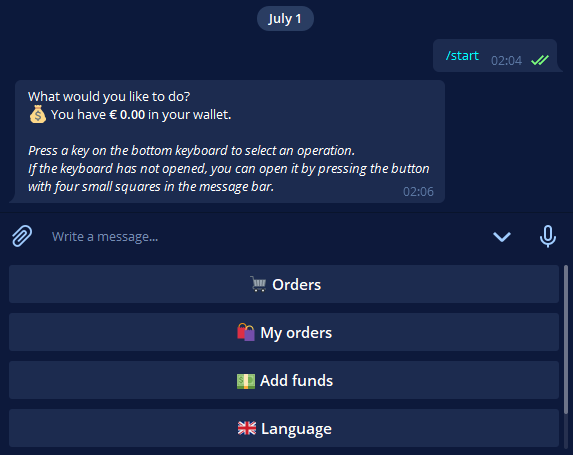Click the July 1 date badge
Viewport: 573px width, 455px height.
click(285, 19)
